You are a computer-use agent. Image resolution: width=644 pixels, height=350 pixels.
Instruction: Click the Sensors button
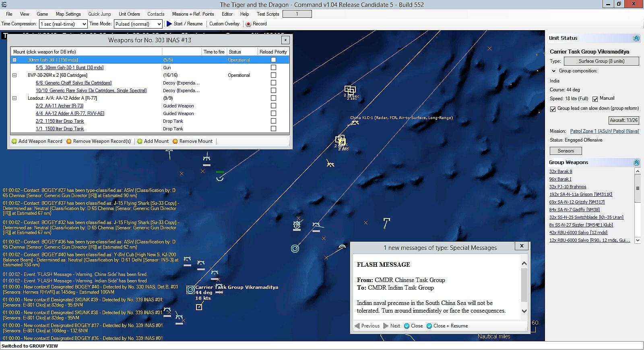(x=566, y=151)
